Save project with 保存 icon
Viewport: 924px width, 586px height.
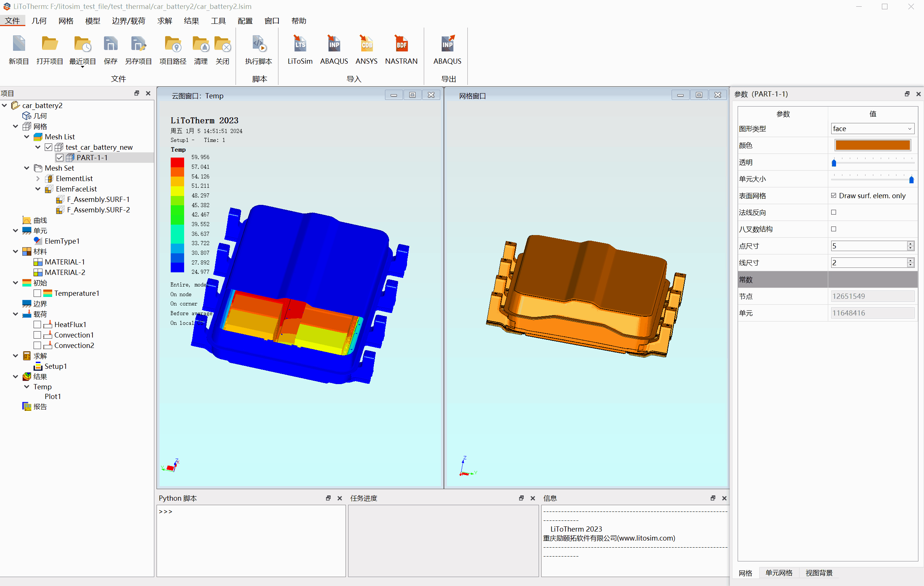(110, 44)
